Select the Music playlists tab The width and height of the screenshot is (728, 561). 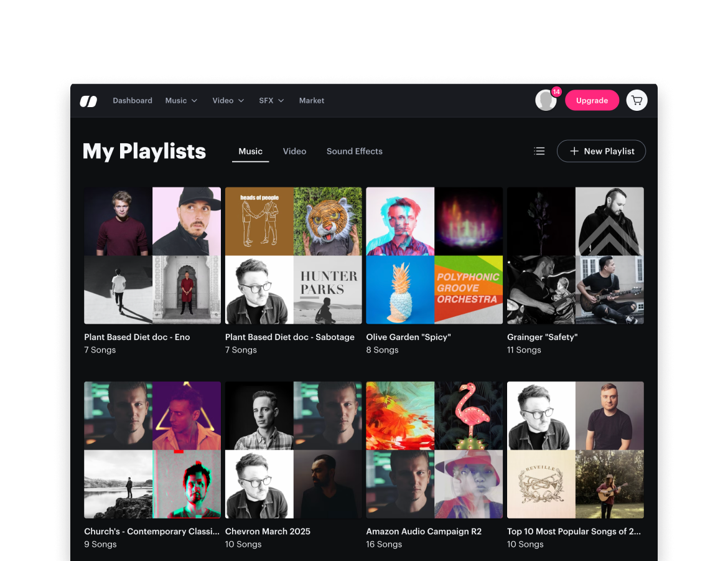(250, 151)
